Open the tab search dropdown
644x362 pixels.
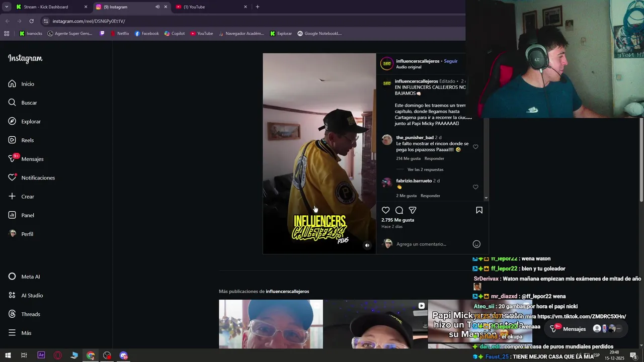click(7, 7)
